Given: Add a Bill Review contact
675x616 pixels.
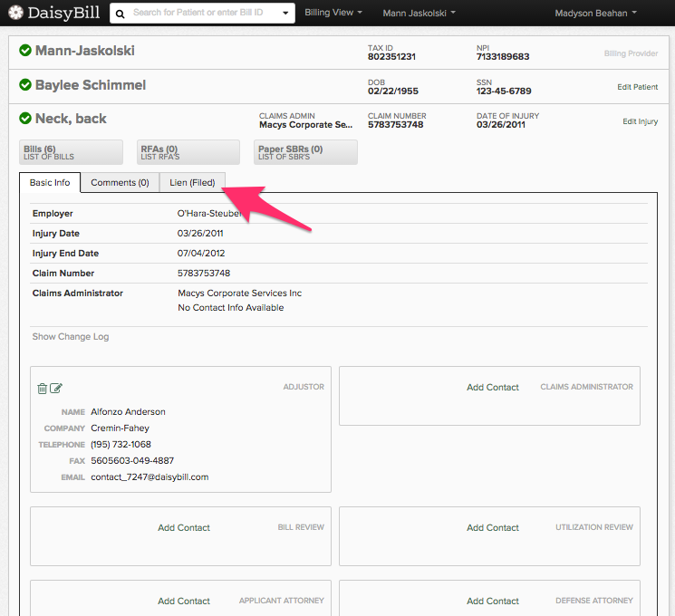Looking at the screenshot, I should point(184,528).
